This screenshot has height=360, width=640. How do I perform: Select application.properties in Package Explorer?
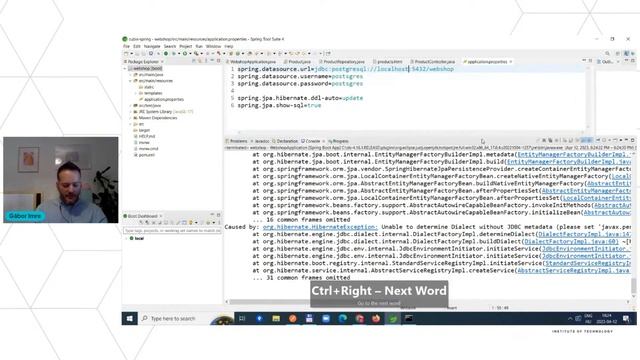coord(161,99)
